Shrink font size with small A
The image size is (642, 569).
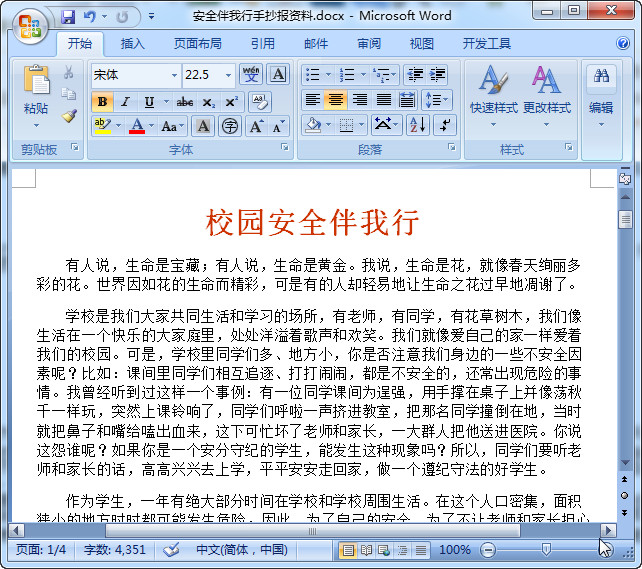[x=278, y=126]
